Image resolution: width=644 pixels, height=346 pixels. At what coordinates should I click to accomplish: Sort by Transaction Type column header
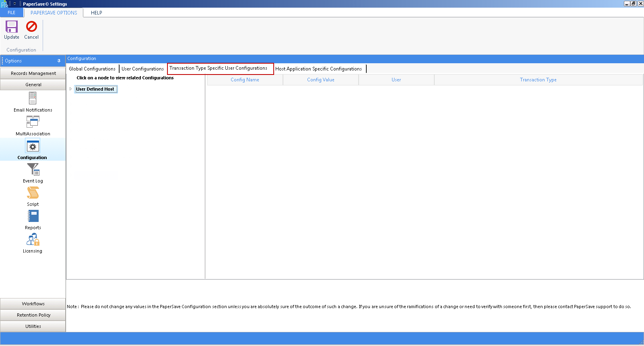(538, 80)
